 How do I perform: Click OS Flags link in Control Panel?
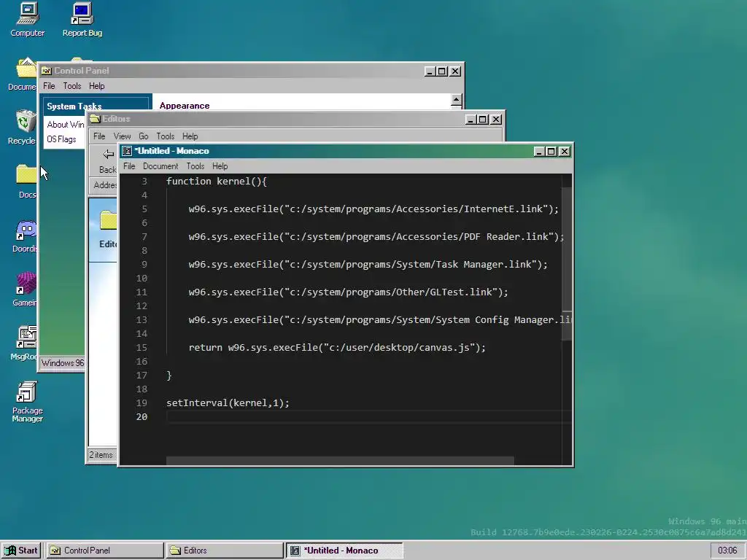tap(61, 139)
